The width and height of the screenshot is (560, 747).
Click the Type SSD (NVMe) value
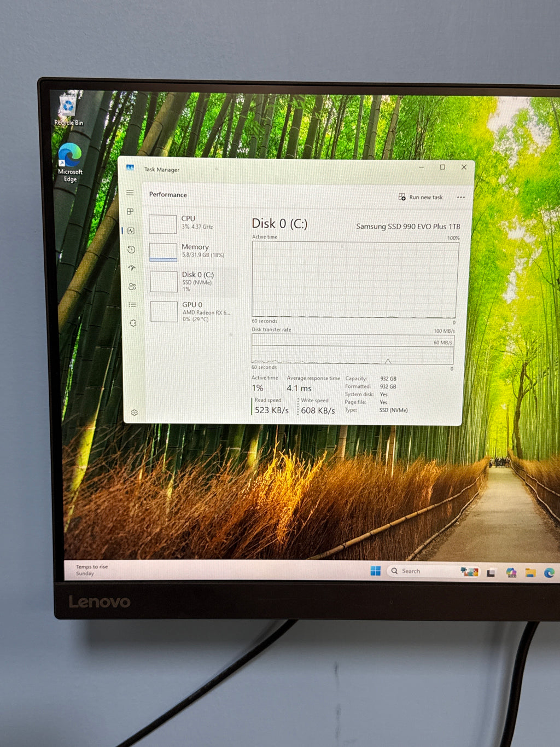pyautogui.click(x=393, y=410)
